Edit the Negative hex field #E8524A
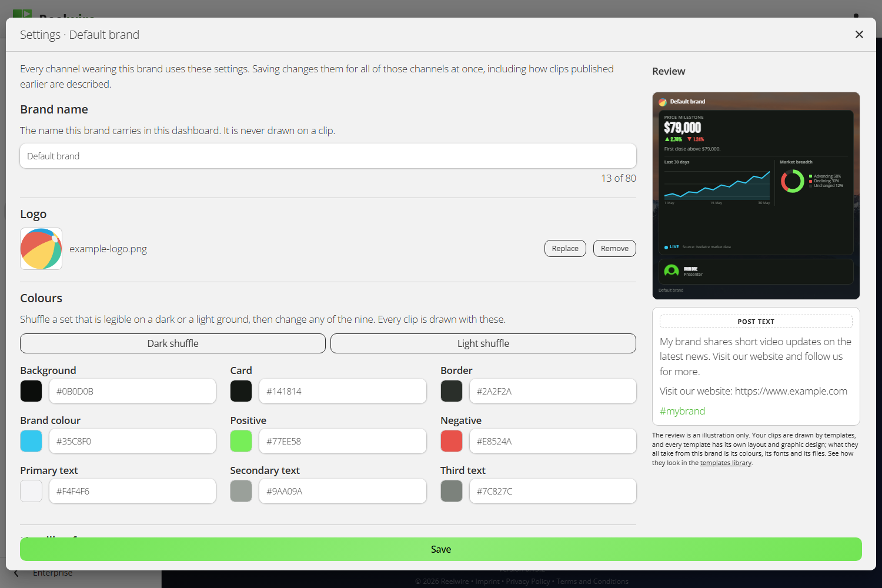882x588 pixels. pos(553,441)
